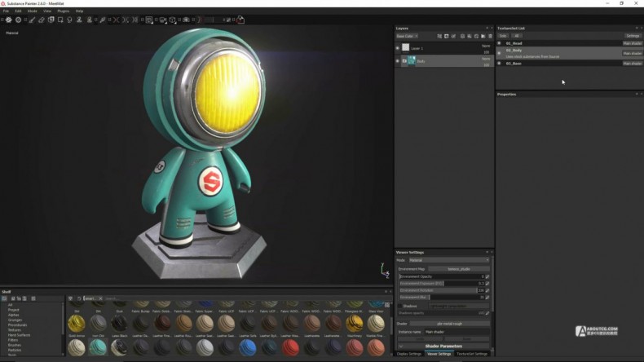Add a new folder in Layers
Viewport: 644px width, 362px height.
tap(483, 36)
